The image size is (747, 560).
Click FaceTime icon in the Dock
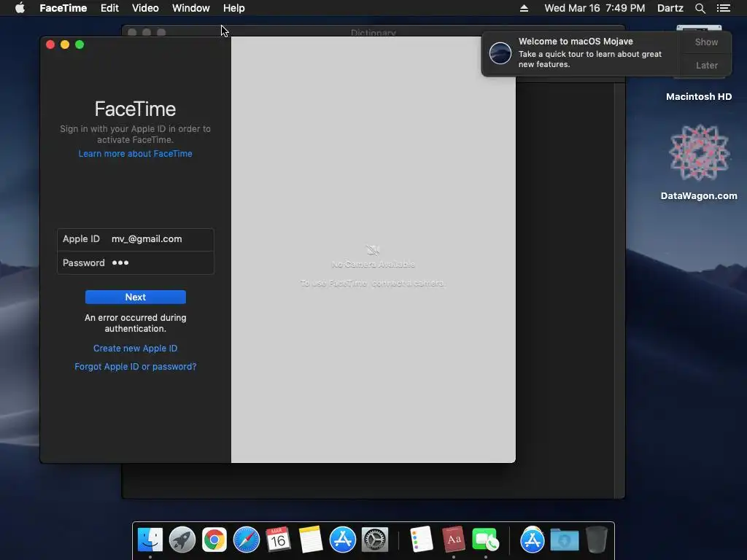[x=485, y=540]
